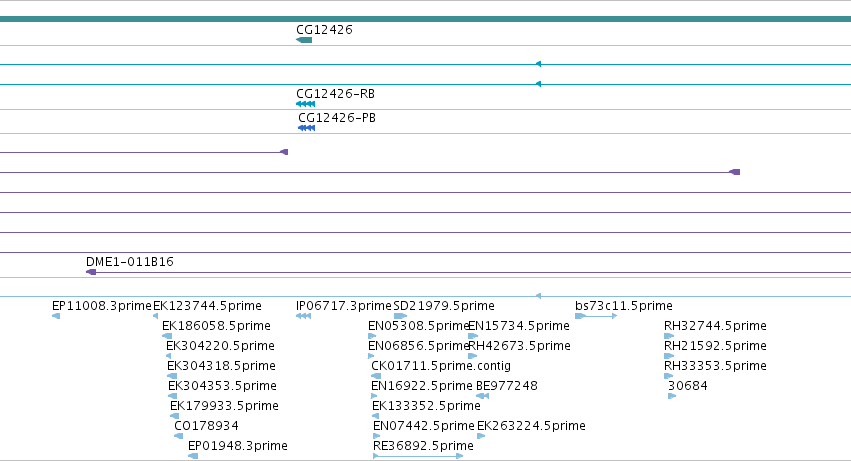Click the CO178934 EST label
The height and width of the screenshot is (461, 851).
206,426
